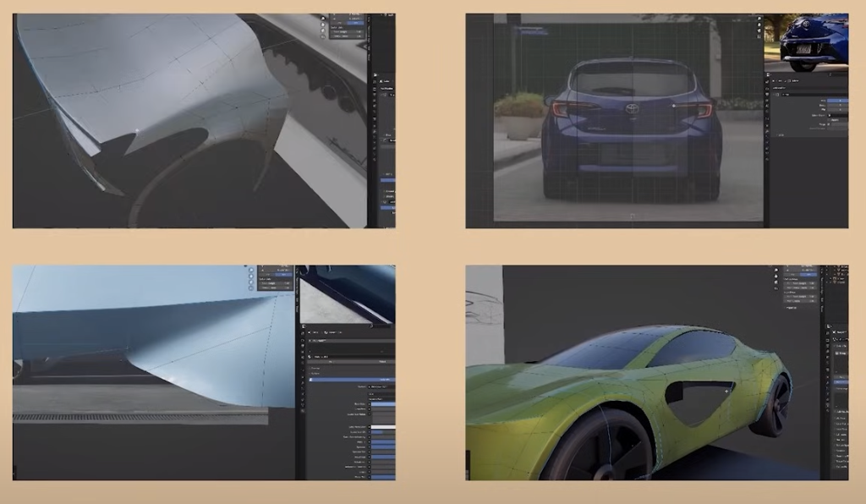Click the properties search field in blue fender screenshot
Image resolution: width=866 pixels, height=504 pixels.
click(x=381, y=326)
